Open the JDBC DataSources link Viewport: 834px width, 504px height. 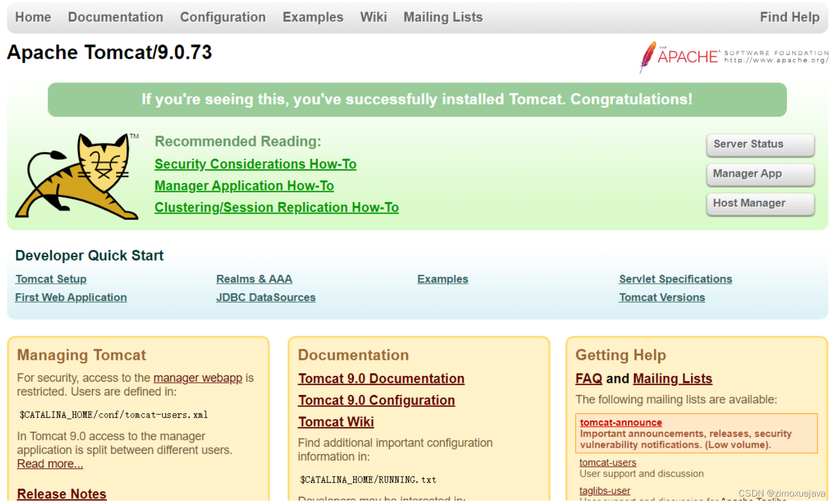click(x=266, y=297)
